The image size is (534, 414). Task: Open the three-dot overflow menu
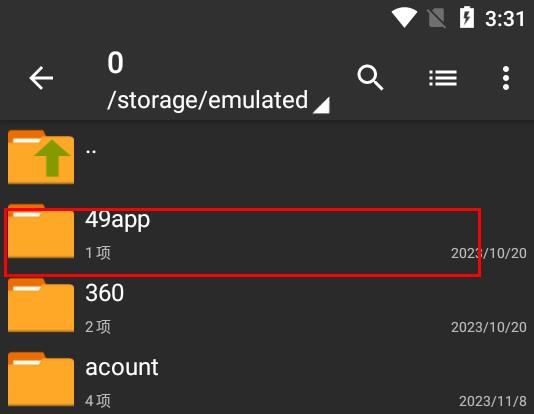pyautogui.click(x=506, y=78)
